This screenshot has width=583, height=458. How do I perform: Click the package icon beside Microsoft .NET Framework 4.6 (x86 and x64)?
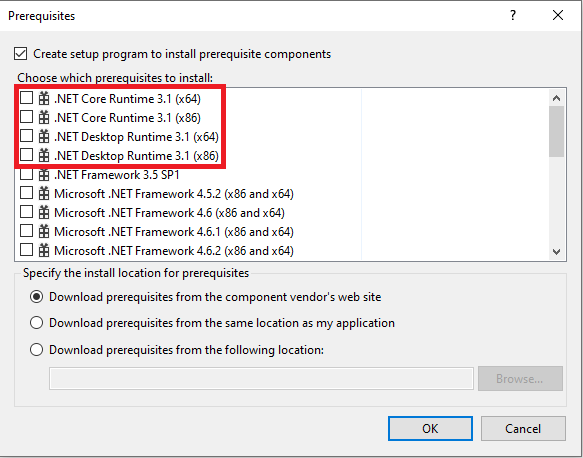pos(44,212)
